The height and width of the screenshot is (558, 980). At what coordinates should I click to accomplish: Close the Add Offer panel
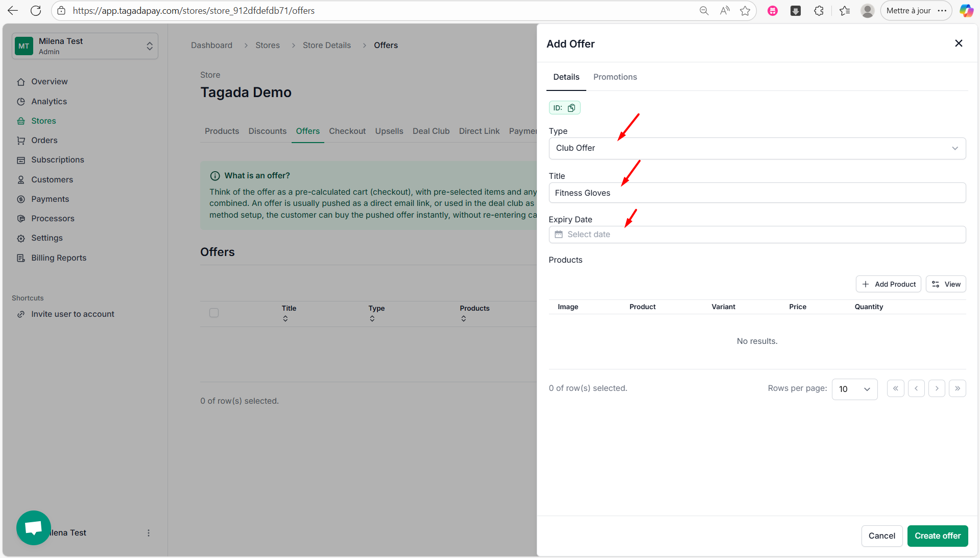coord(959,43)
